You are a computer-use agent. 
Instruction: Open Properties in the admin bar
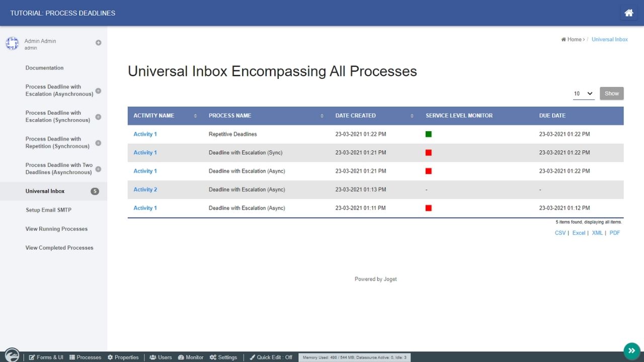(x=123, y=357)
